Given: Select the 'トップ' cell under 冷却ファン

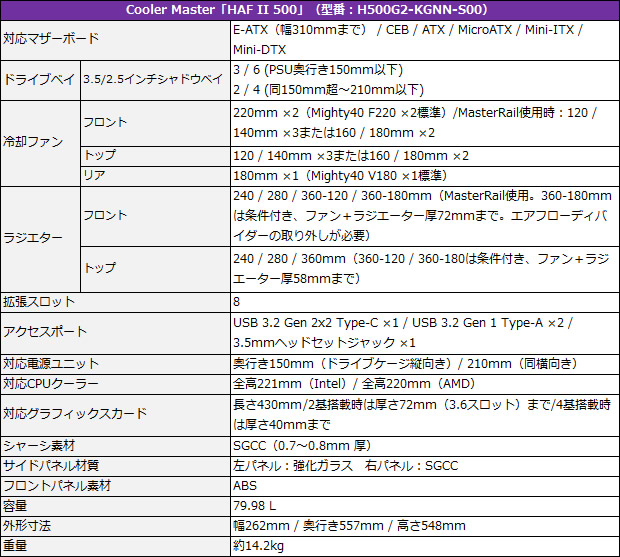Looking at the screenshot, I should click(x=155, y=157).
